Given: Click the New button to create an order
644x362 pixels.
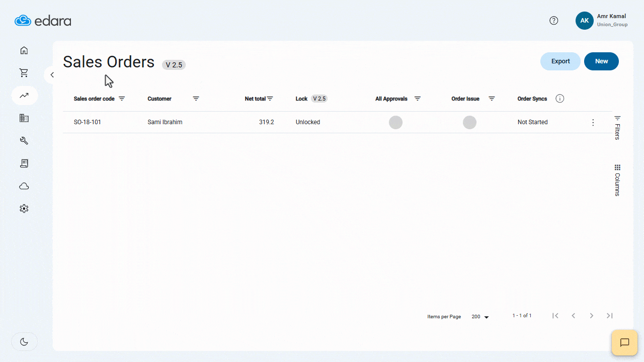Looking at the screenshot, I should coord(601,61).
